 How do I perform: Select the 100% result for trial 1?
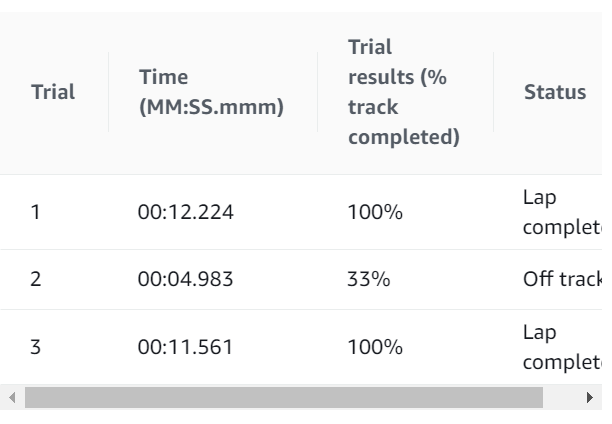click(x=375, y=212)
